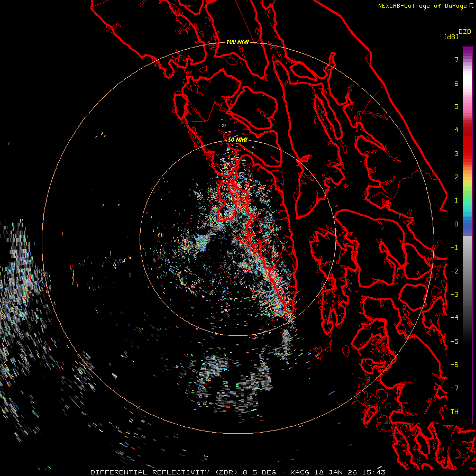Image resolution: width=476 pixels, height=476 pixels.
Task: Click the 18 JAN 26 date text
Action: pos(335,472)
